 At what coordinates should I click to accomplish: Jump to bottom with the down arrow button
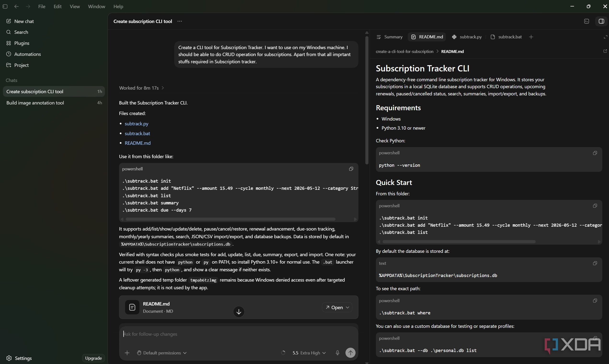[x=239, y=312]
